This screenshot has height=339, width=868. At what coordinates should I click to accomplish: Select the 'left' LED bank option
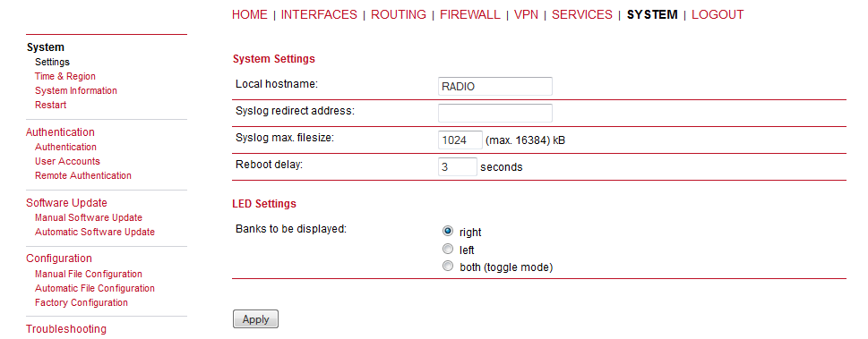point(449,249)
